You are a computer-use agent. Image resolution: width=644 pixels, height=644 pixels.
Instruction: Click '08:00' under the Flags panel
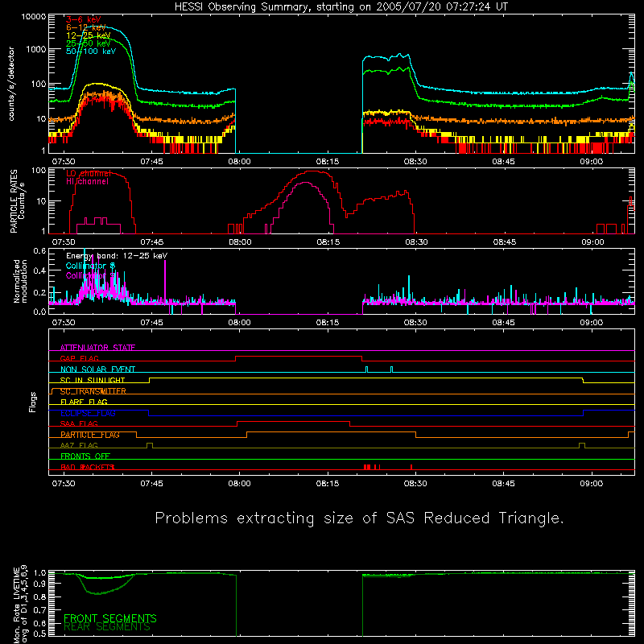tap(239, 484)
